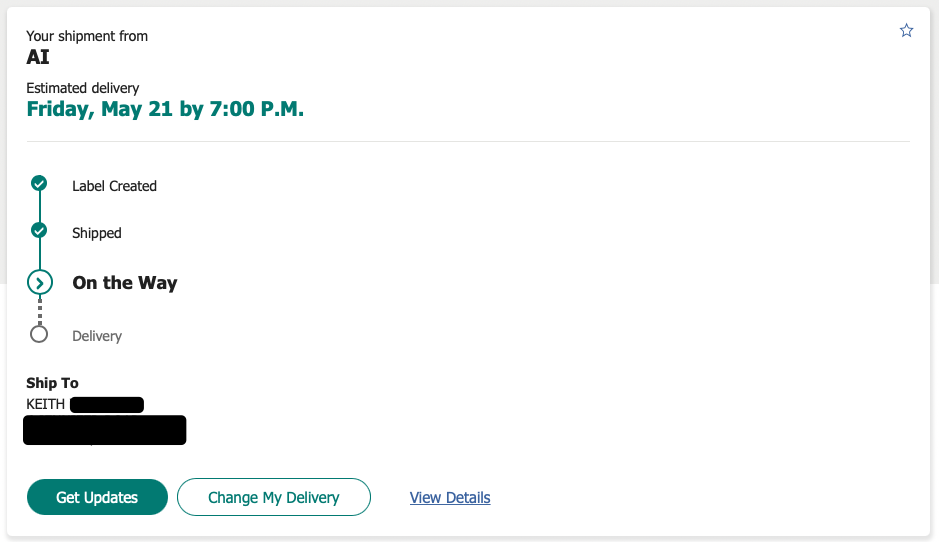Click the empty Delivery circle icon
Screen dimensions: 939x542
(x=39, y=334)
